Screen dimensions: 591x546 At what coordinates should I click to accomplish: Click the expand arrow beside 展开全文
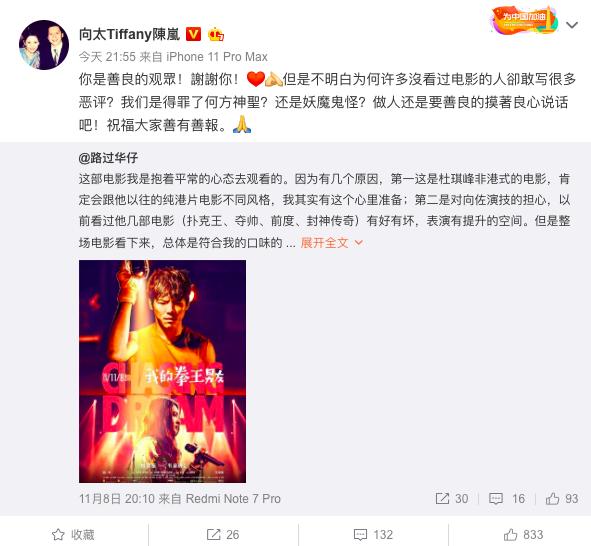359,243
